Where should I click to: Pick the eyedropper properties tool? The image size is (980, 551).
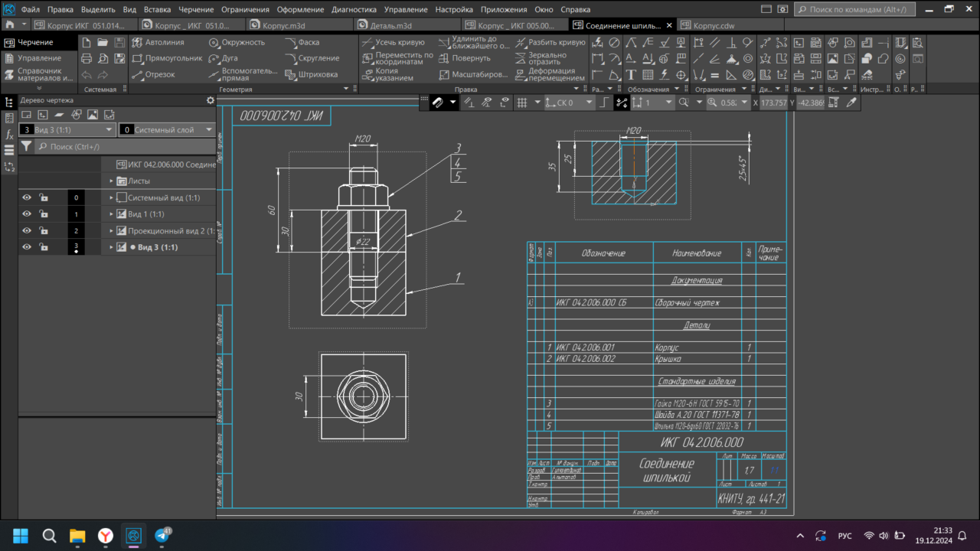point(851,103)
